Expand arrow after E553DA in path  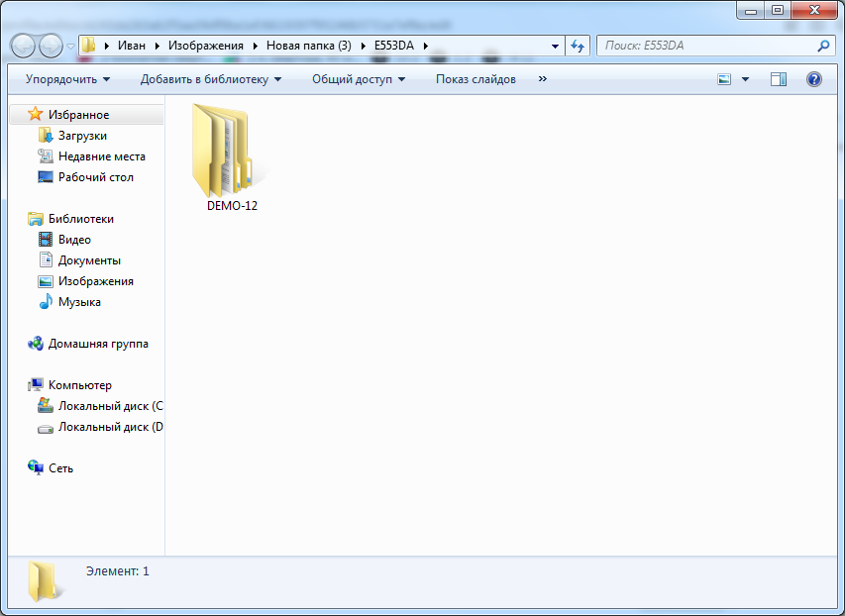426,46
